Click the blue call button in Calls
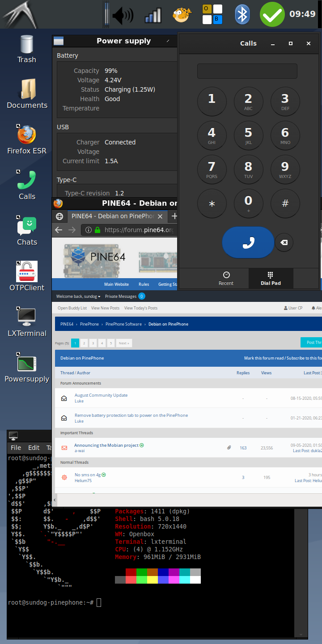 [248, 242]
